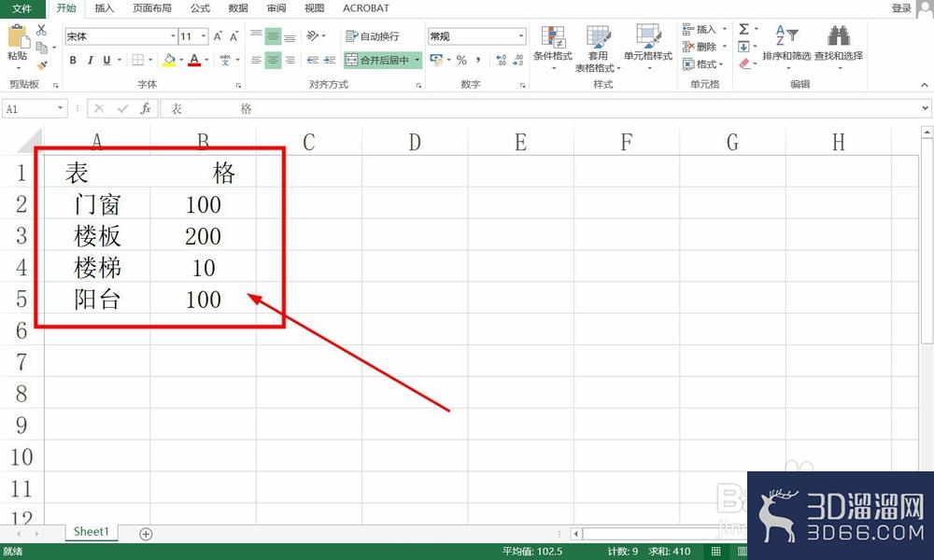934x560 pixels.
Task: Toggle align text right
Action: click(290, 60)
